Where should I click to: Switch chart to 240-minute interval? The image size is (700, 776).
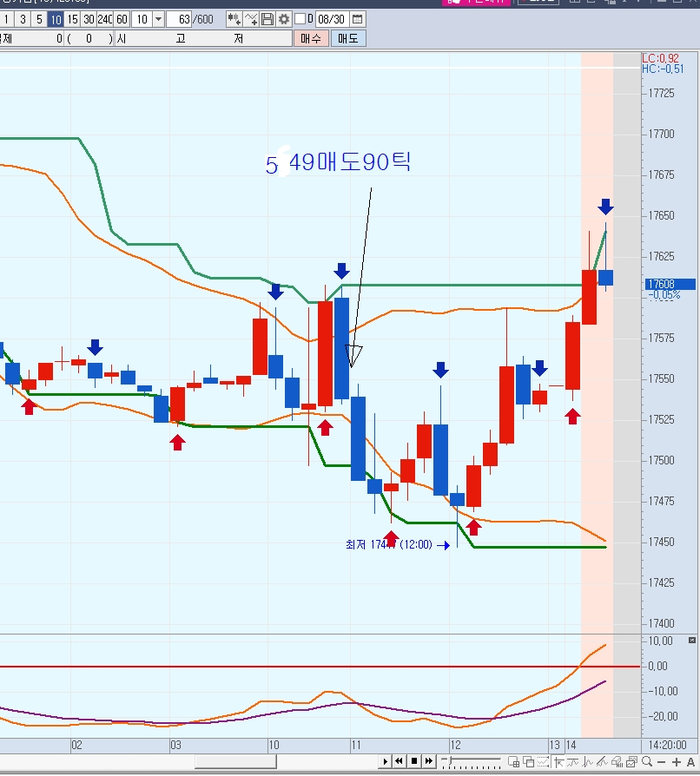tap(105, 19)
